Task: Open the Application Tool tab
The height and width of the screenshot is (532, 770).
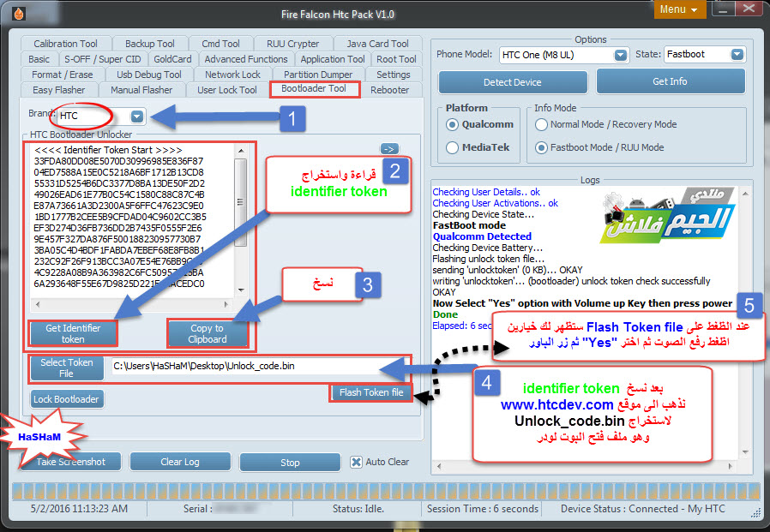Action: (x=333, y=59)
